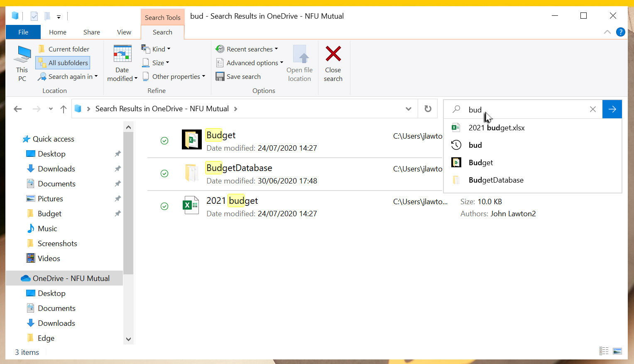Screen dimensions: 634x364
Task: Click the Up one level arrow
Action: (x=63, y=109)
